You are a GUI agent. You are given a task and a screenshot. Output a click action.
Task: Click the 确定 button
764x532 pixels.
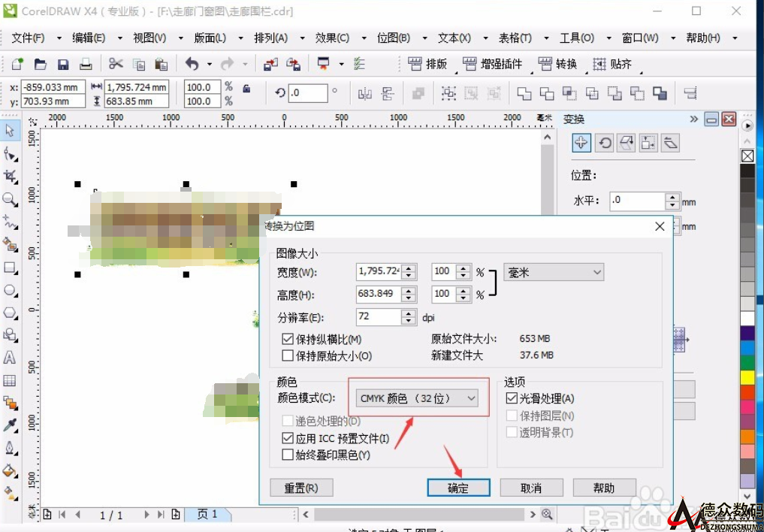[458, 488]
